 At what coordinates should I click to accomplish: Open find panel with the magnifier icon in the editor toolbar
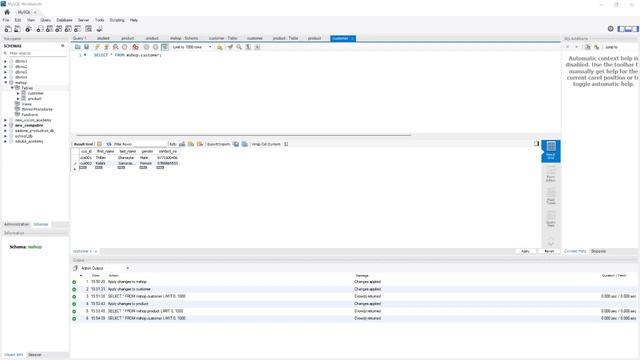(239, 47)
